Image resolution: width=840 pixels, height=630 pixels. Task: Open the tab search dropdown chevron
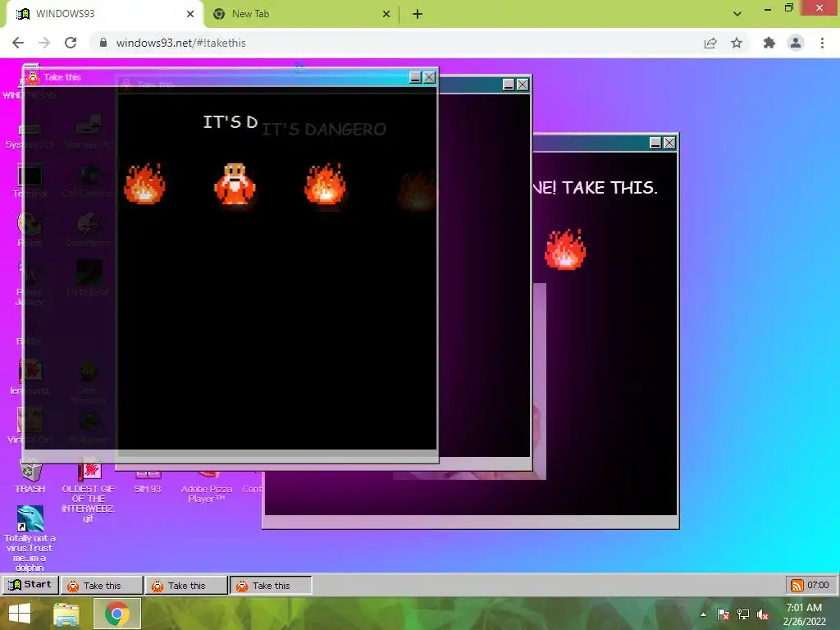point(737,14)
